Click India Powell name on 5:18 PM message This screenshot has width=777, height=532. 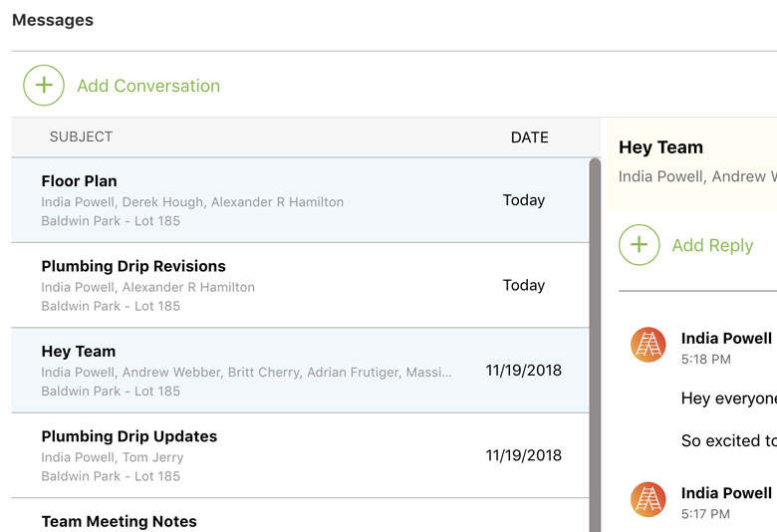coord(726,338)
